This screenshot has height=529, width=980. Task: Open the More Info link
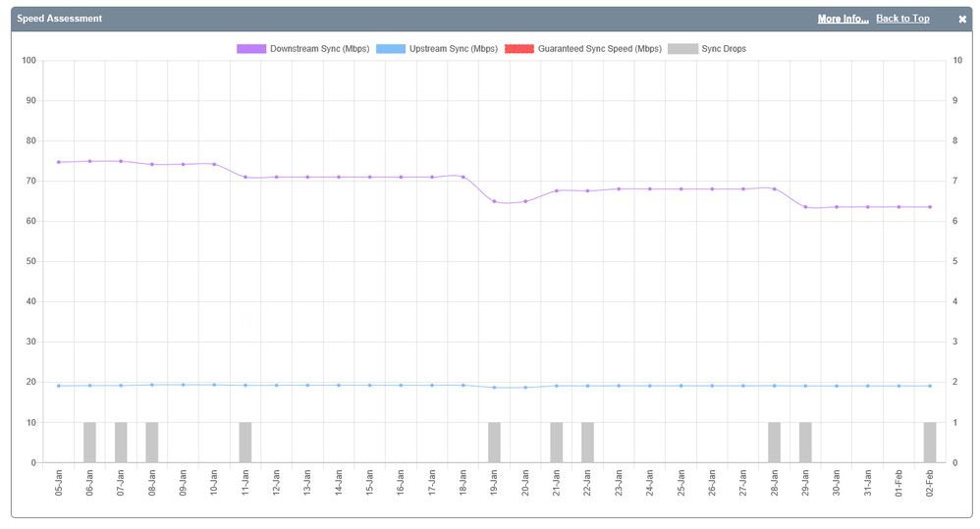pyautogui.click(x=843, y=19)
